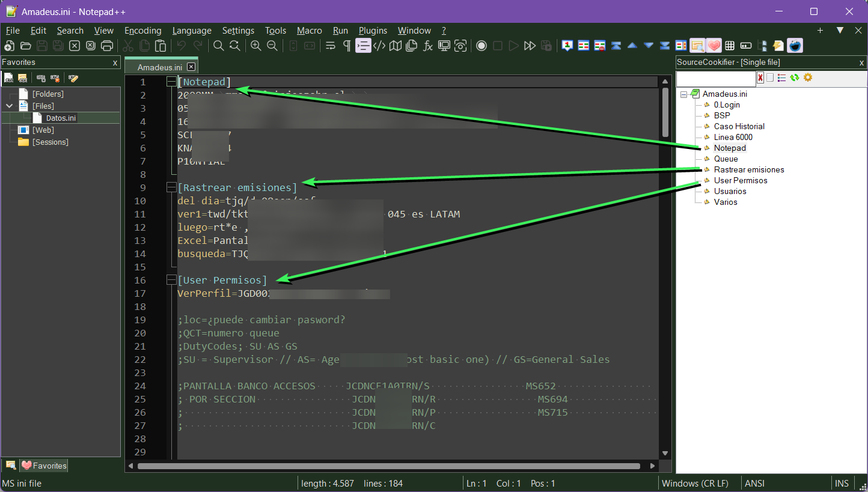This screenshot has width=868, height=492.
Task: Close the current document via toolbar icon
Action: (75, 46)
